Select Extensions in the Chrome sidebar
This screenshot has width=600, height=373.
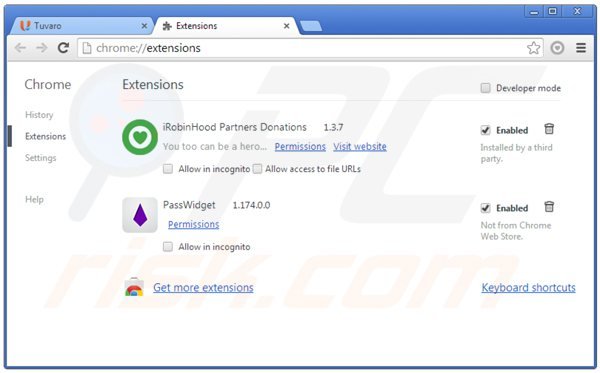coord(46,136)
